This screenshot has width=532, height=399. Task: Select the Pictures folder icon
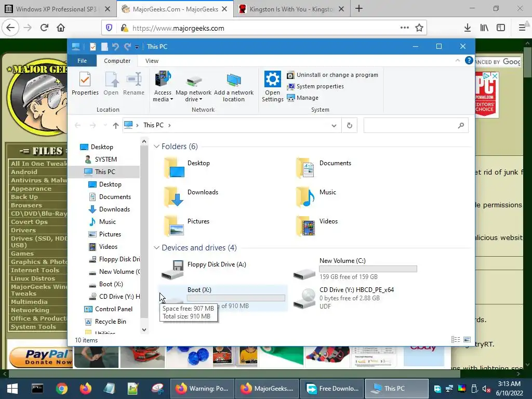[x=175, y=225]
